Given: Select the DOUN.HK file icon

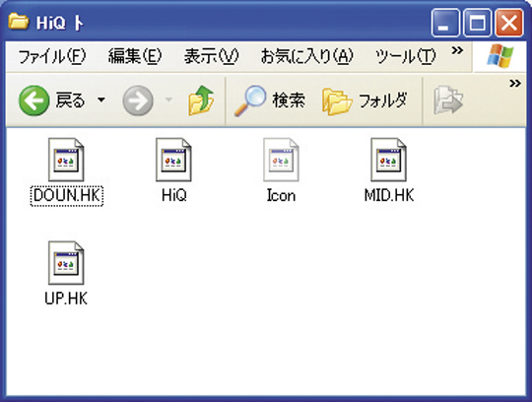Looking at the screenshot, I should point(66,160).
